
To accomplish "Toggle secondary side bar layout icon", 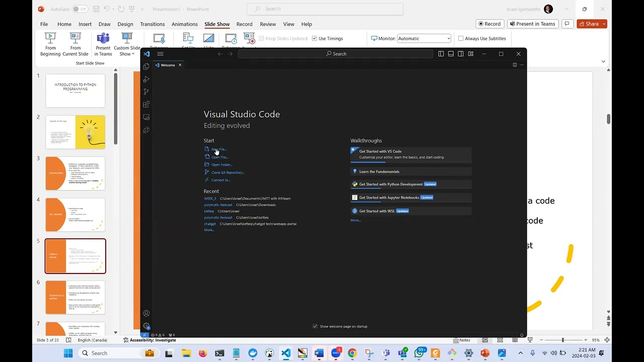I will (x=460, y=54).
